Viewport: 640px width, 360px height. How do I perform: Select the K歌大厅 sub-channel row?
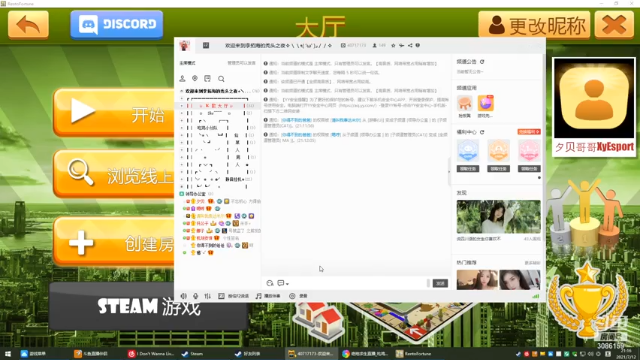point(219,106)
